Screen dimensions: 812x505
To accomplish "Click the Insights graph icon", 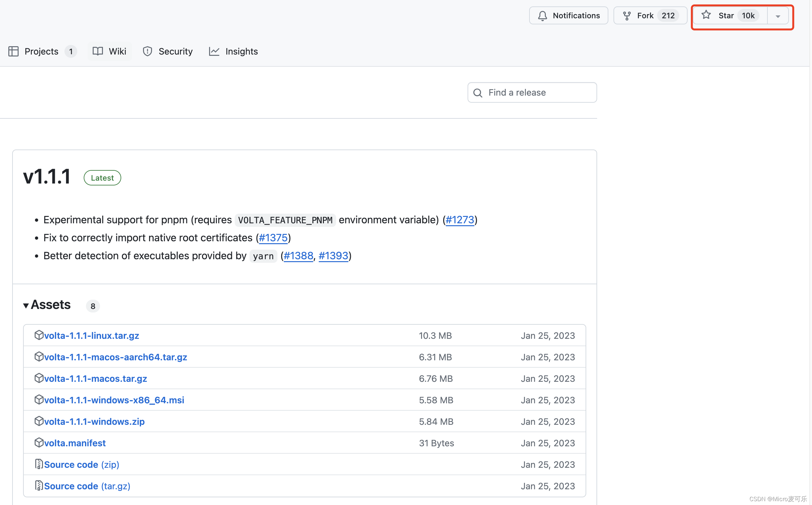I will (214, 51).
